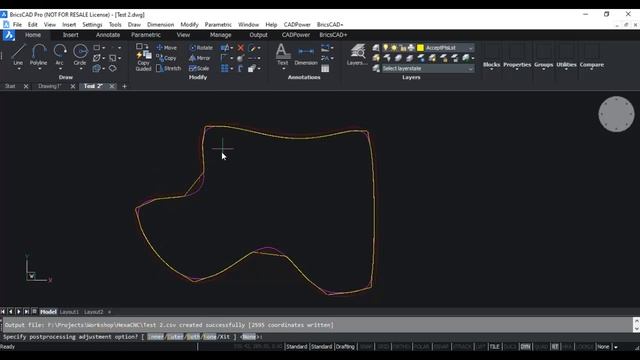Select the Line drawing tool
Screen dimensions: 640x360
18,55
